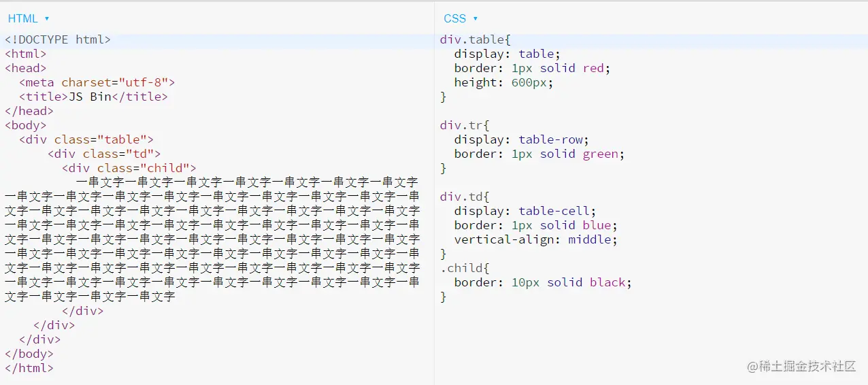Click the display: table; declaration
The image size is (868, 385).
point(507,54)
